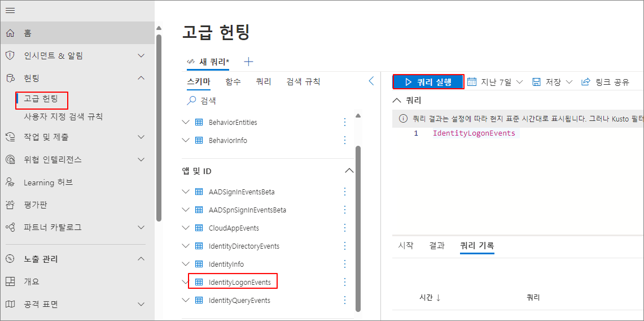Collapse the schema pane with left arrow

[x=371, y=81]
